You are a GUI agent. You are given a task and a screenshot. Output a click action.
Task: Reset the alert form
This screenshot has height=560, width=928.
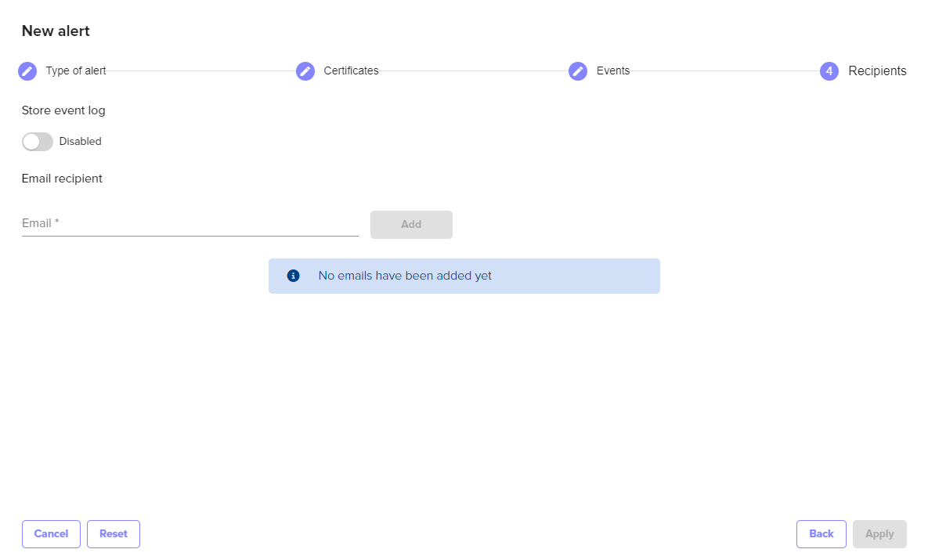click(114, 534)
